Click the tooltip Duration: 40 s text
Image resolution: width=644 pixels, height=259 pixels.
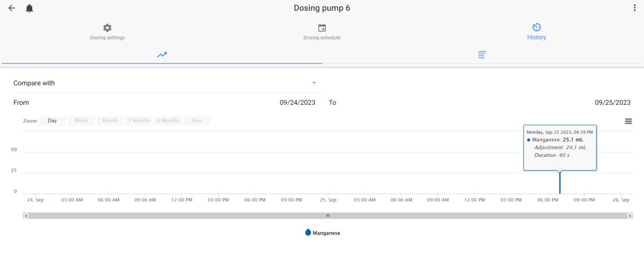pos(552,155)
